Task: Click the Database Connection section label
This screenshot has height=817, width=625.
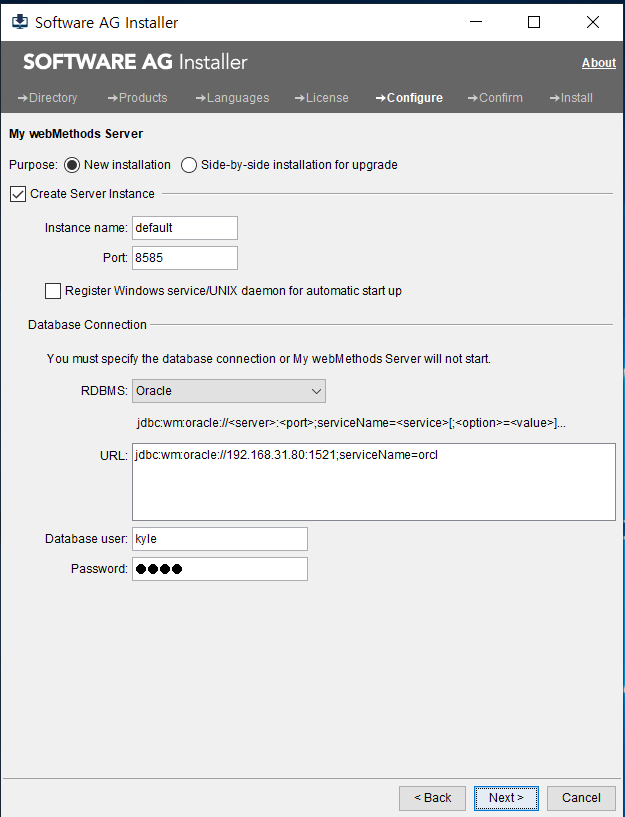Action: [88, 325]
